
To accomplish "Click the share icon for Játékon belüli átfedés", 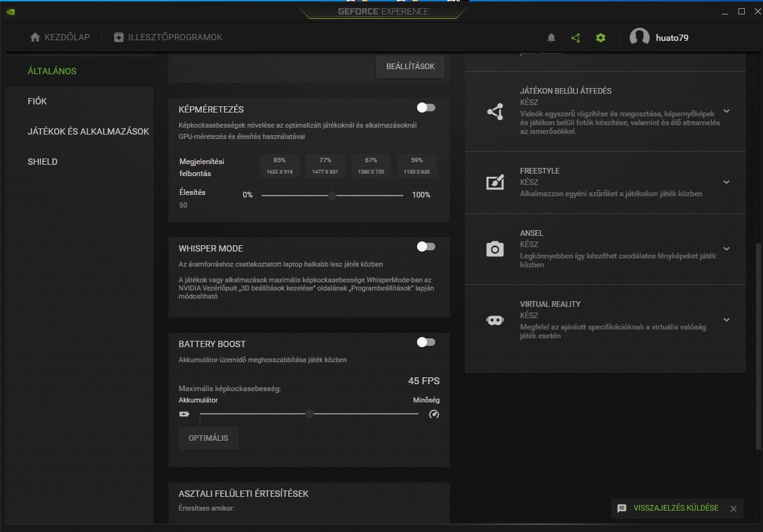I will [495, 112].
